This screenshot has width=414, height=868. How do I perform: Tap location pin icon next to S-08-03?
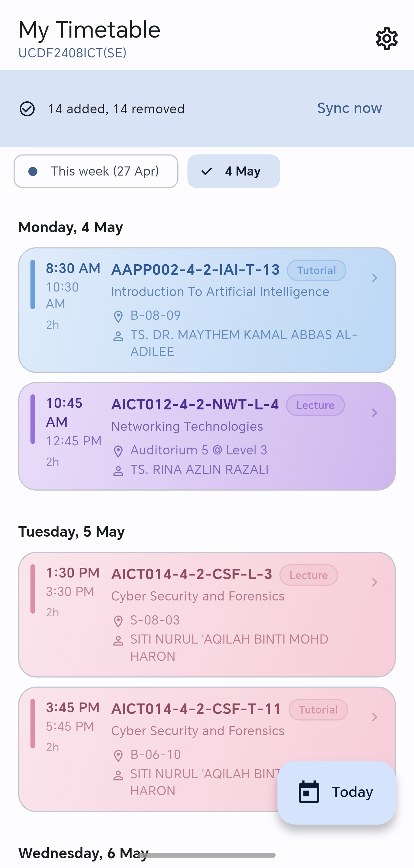pyautogui.click(x=118, y=621)
